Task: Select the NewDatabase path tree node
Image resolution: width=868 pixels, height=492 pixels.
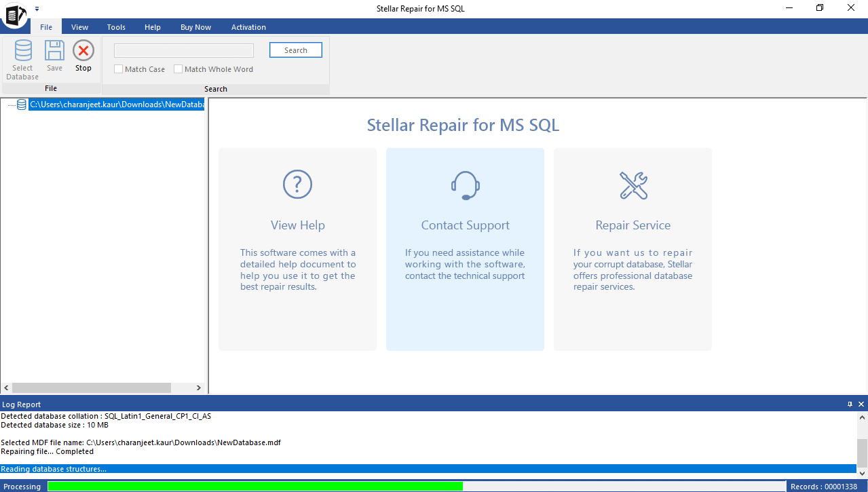Action: coord(117,105)
